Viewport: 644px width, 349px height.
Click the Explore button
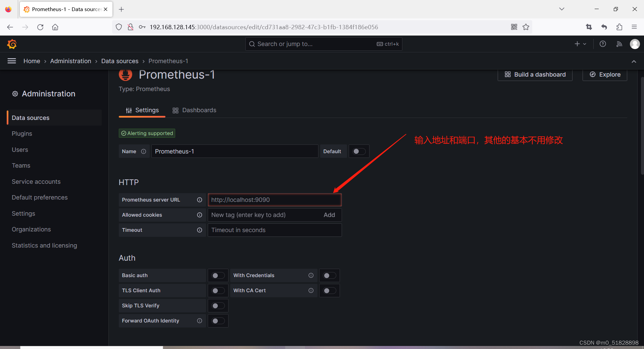point(605,75)
